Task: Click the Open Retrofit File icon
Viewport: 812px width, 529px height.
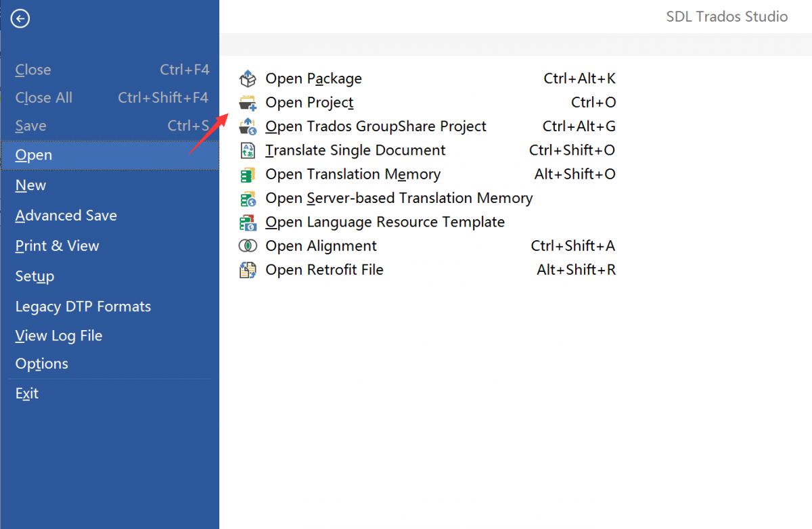Action: [248, 270]
